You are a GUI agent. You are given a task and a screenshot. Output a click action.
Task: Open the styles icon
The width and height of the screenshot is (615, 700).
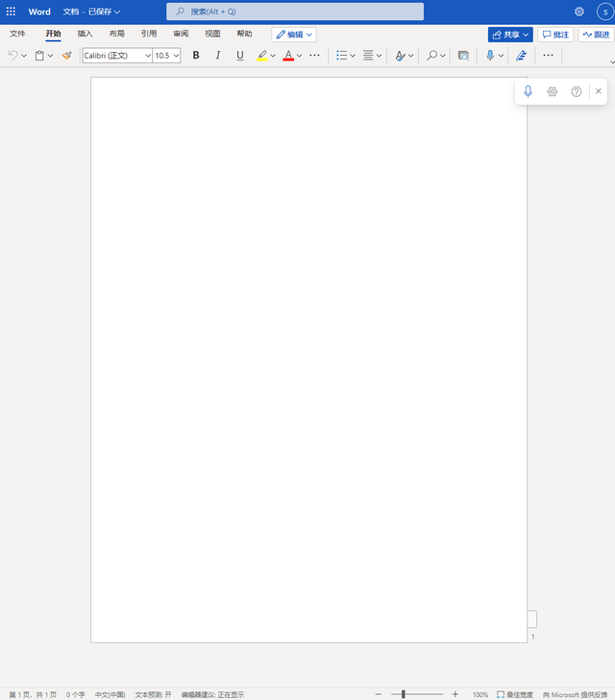400,56
